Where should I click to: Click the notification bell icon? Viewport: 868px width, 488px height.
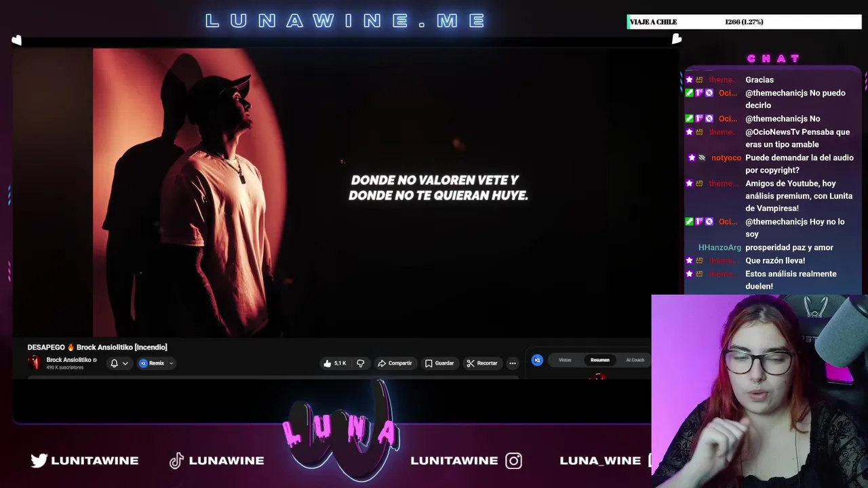tap(114, 363)
